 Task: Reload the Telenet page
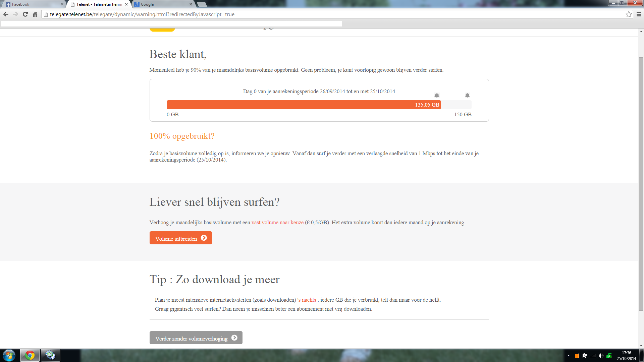[25, 14]
